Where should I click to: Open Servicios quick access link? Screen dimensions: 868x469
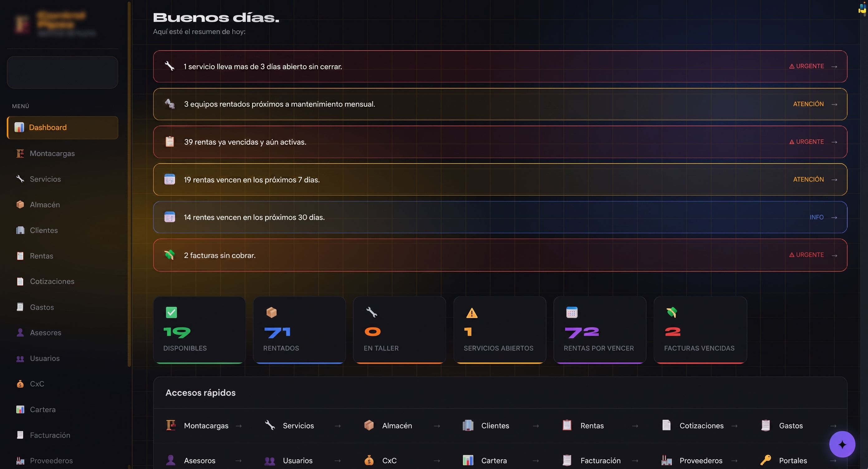pyautogui.click(x=303, y=426)
